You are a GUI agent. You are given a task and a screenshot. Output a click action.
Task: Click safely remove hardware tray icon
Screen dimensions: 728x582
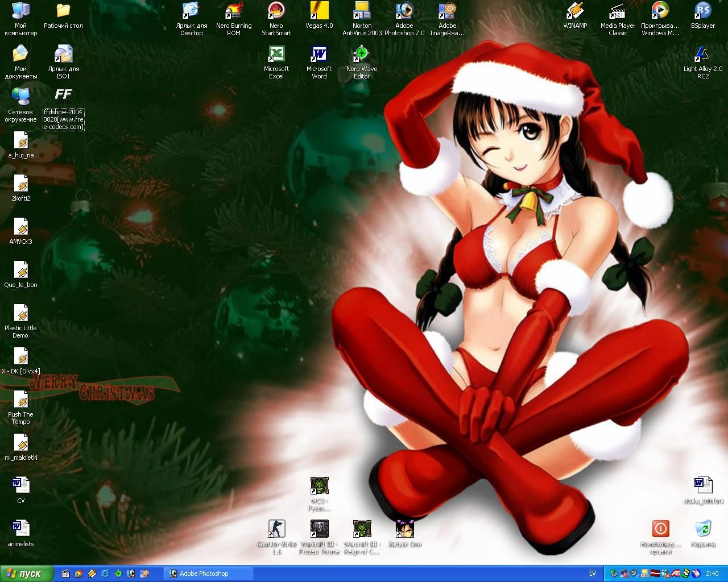[x=614, y=573]
